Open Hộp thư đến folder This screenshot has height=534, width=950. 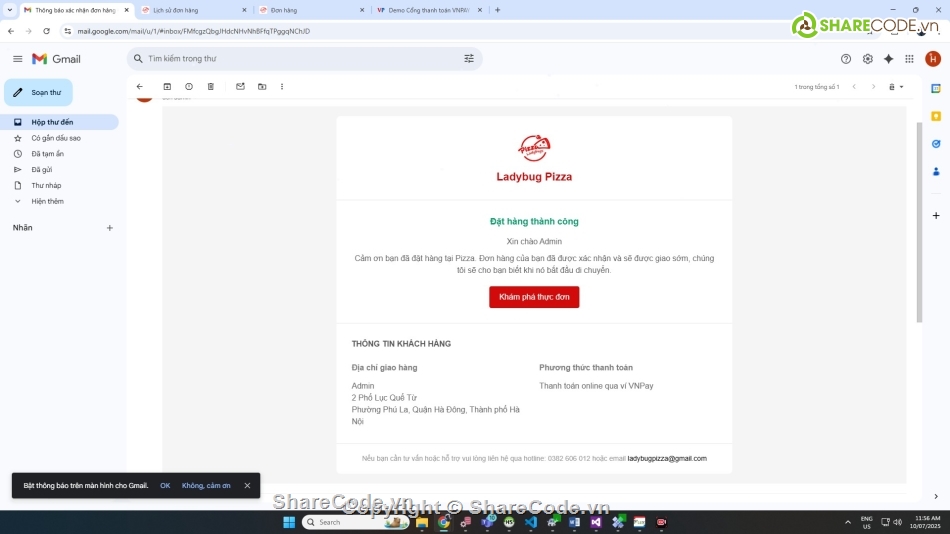[59, 122]
